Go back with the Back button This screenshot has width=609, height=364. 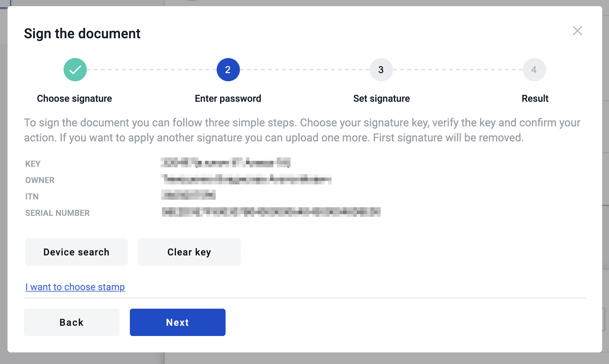72,322
